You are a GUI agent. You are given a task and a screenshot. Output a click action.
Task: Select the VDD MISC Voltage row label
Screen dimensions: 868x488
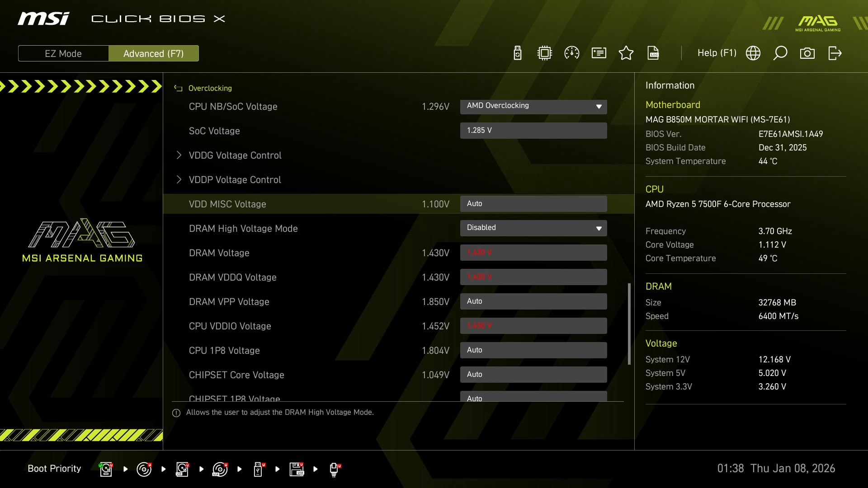click(x=227, y=204)
